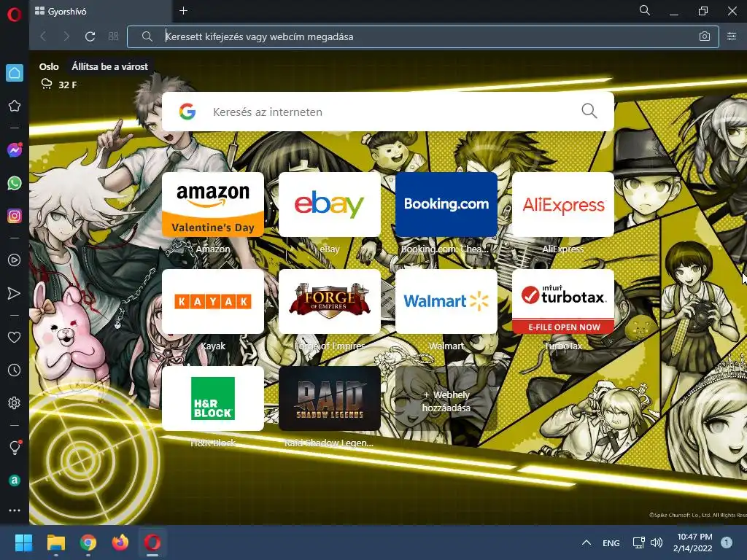
Task: Open File Explorer from taskbar
Action: [55, 542]
